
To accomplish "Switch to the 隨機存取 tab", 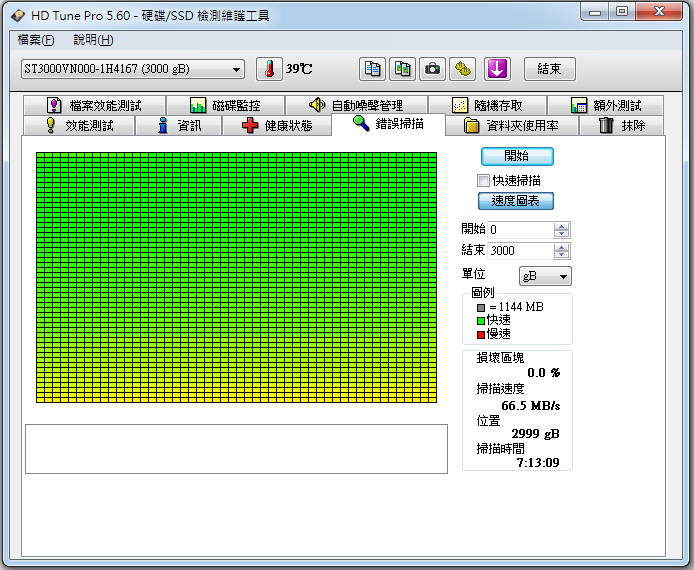I will [487, 105].
